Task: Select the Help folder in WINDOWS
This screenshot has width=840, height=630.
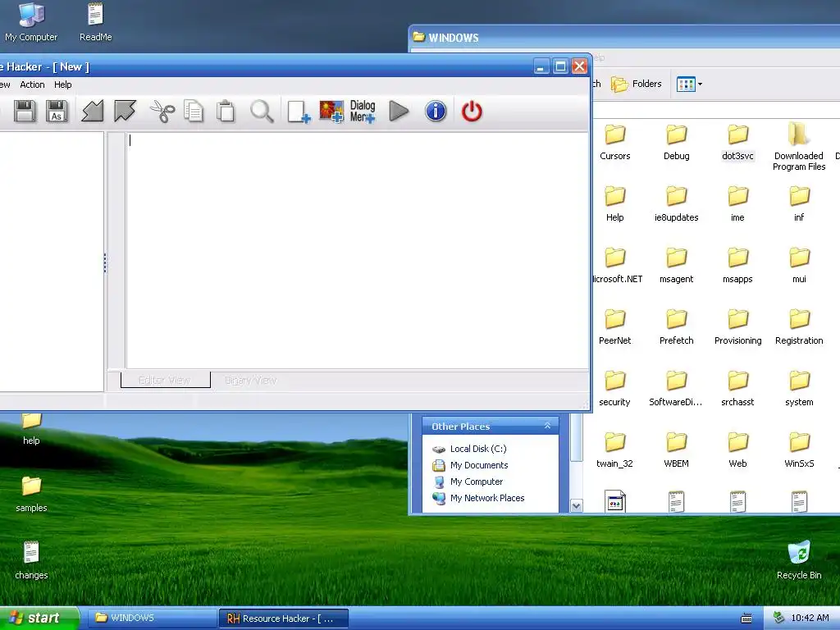Action: click(615, 203)
